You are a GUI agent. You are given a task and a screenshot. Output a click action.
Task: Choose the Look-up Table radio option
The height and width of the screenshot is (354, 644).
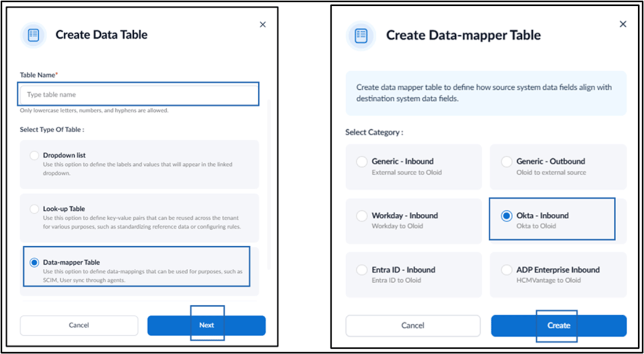(35, 209)
